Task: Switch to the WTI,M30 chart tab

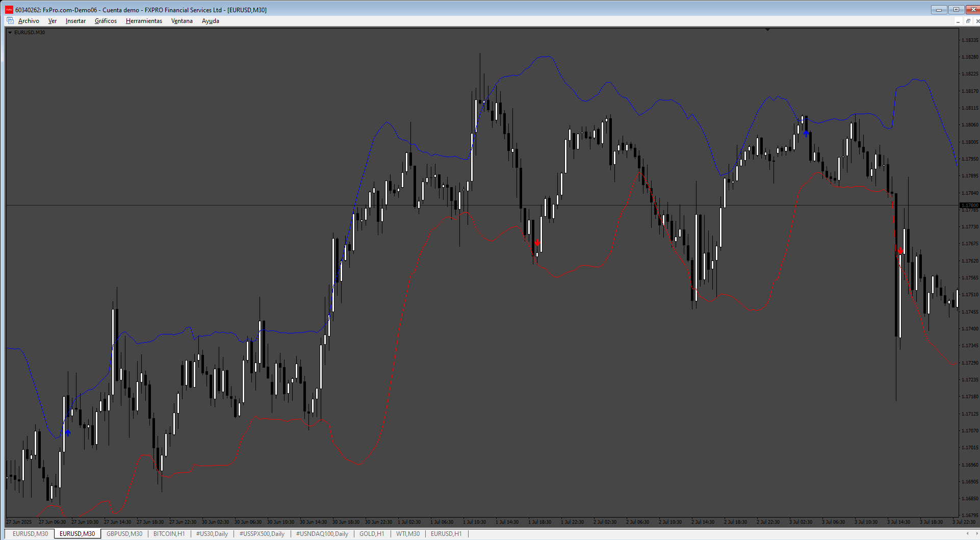Action: 408,534
